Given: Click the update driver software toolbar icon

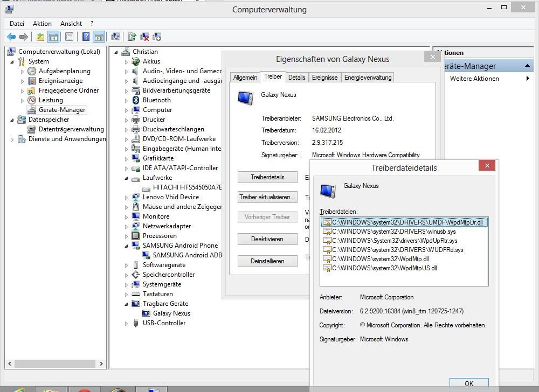Looking at the screenshot, I should point(132,37).
